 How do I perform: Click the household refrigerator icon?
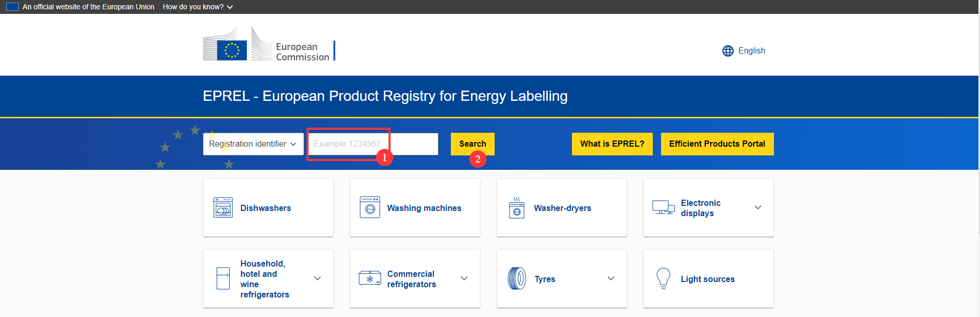(223, 278)
